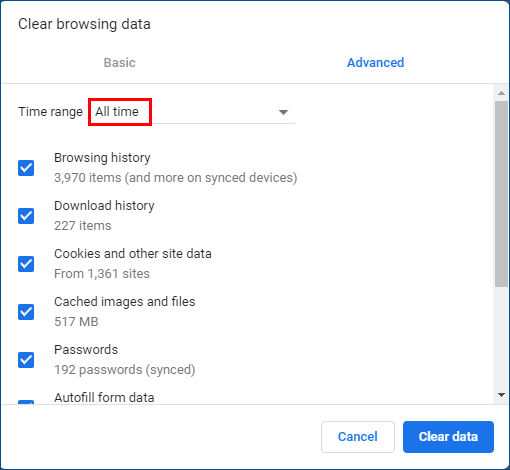Click the scrollbar track below thumb

[x=501, y=337]
